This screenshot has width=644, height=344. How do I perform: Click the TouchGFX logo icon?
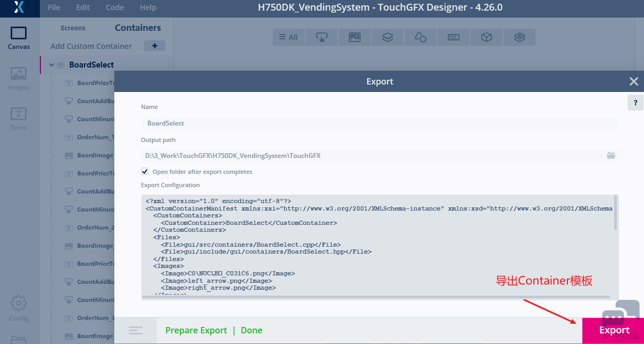tap(19, 8)
